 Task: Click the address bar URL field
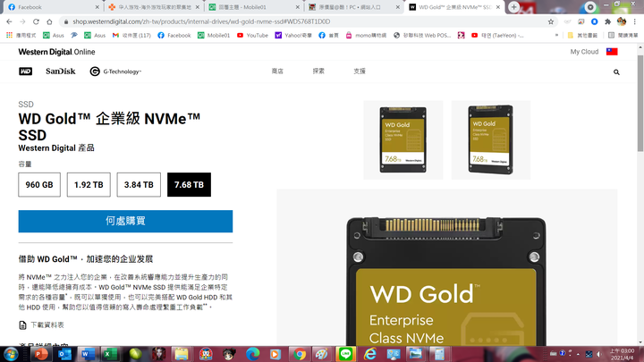coord(304,21)
